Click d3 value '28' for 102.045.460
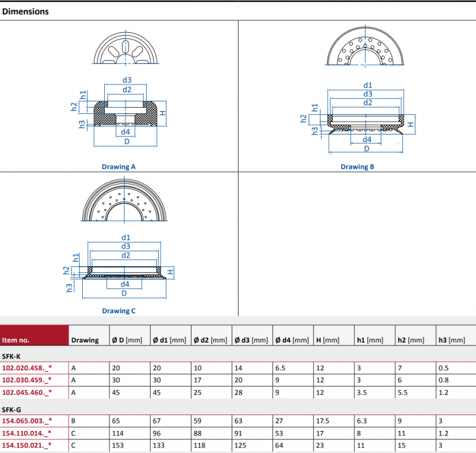The width and height of the screenshot is (476, 453). tap(239, 392)
